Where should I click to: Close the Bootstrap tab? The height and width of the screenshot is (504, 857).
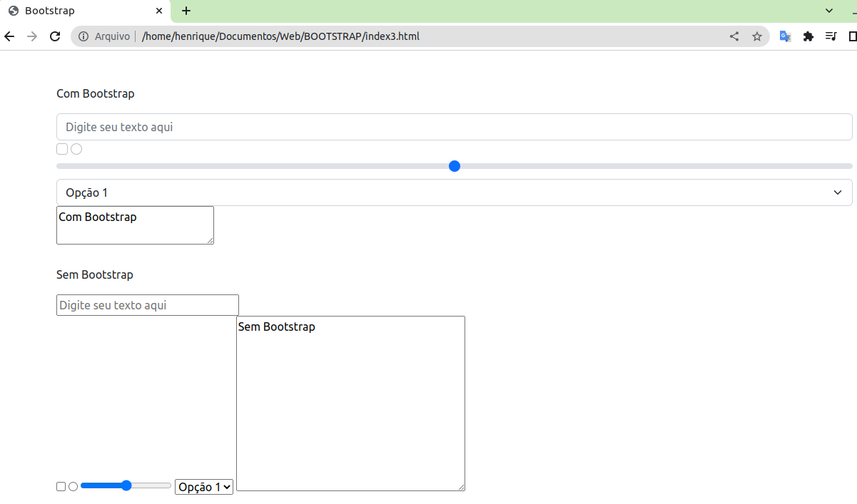click(x=159, y=11)
